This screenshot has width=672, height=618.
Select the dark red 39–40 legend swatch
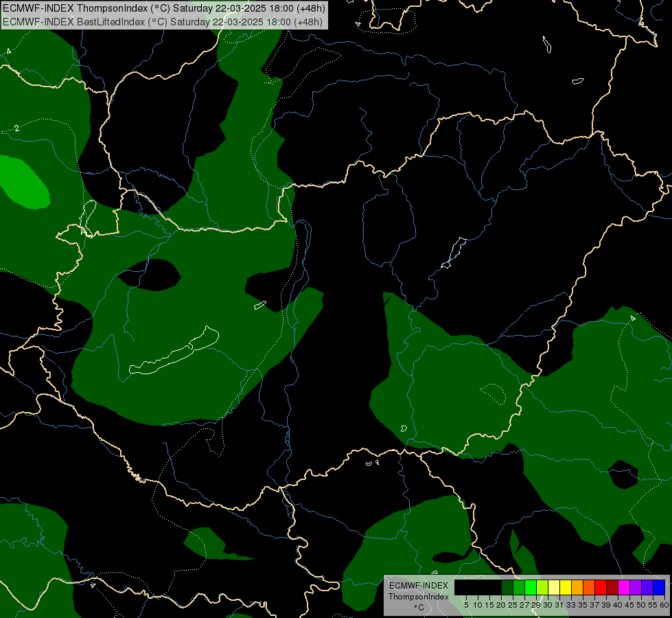click(x=612, y=587)
